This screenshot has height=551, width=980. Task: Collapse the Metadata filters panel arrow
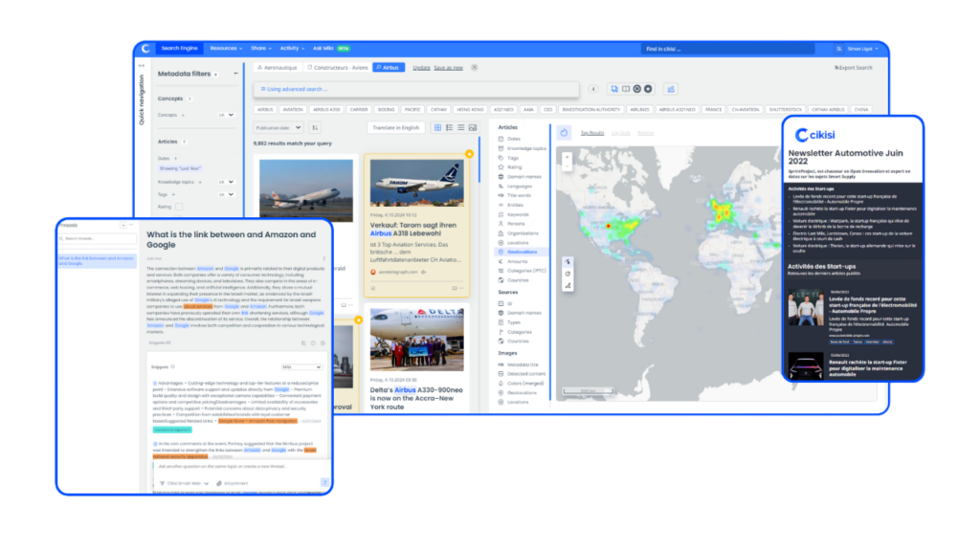coord(235,74)
